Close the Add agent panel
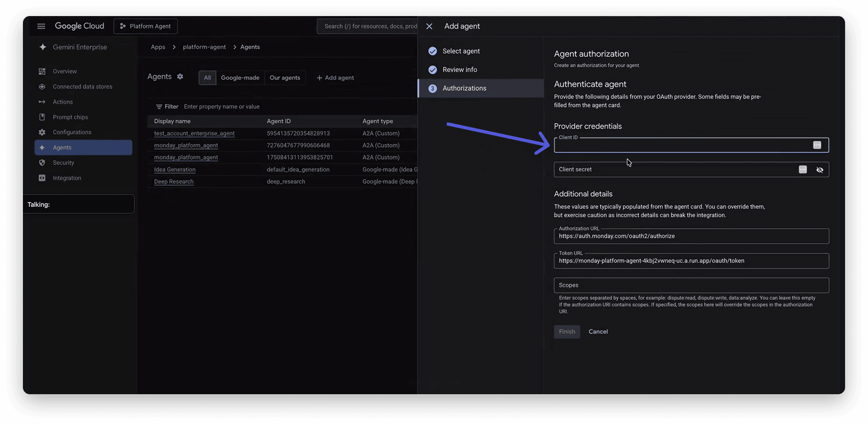This screenshot has height=424, width=868. tap(429, 26)
